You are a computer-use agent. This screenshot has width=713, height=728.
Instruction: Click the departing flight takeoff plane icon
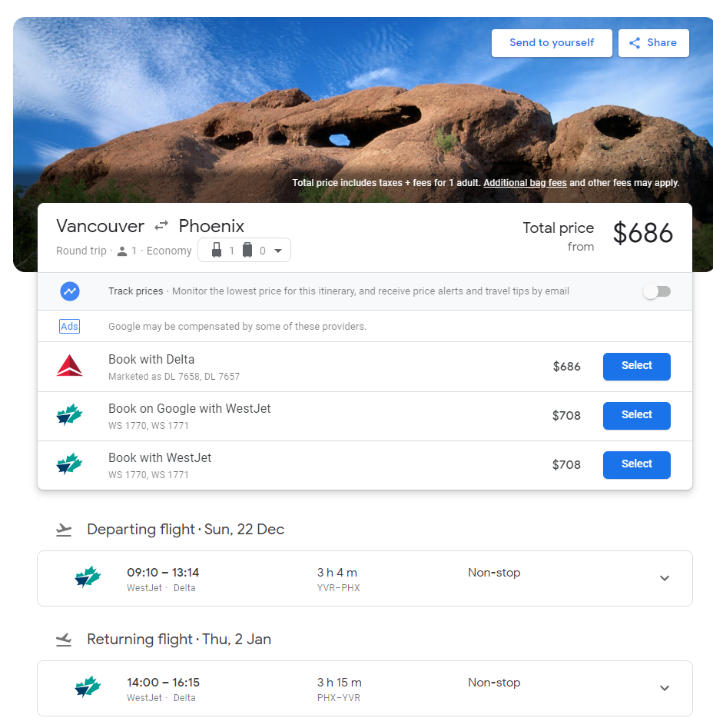[x=65, y=530]
